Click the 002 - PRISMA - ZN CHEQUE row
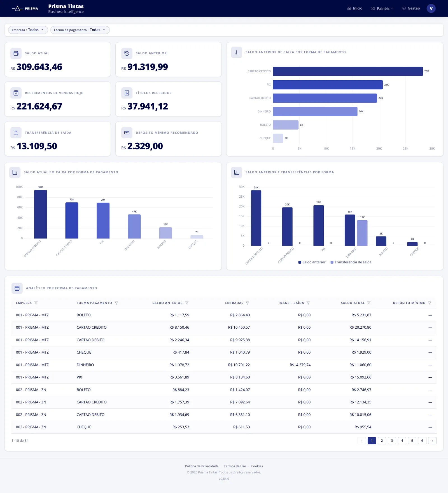The width and height of the screenshot is (448, 493). (224, 427)
